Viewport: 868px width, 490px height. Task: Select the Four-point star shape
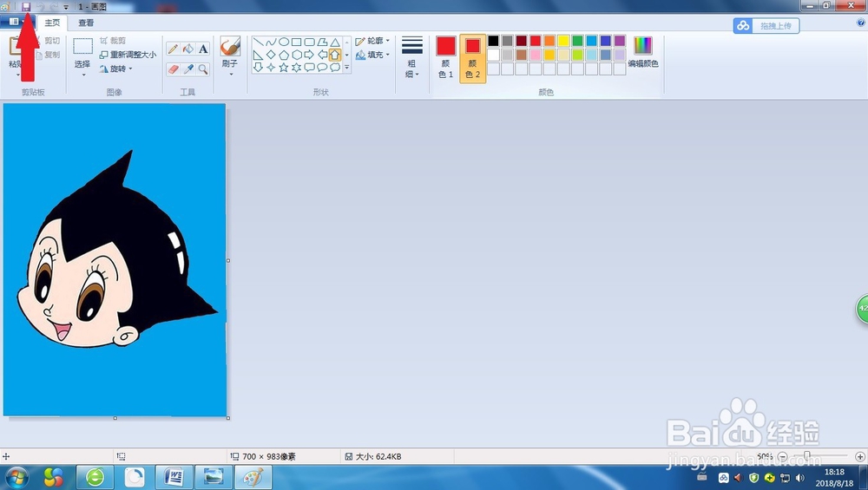[x=271, y=67]
